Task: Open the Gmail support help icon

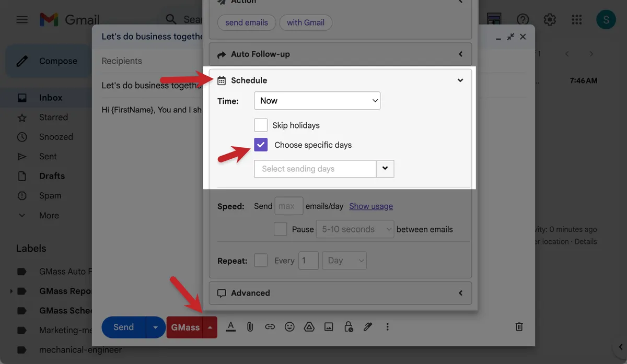Action: coord(522,20)
